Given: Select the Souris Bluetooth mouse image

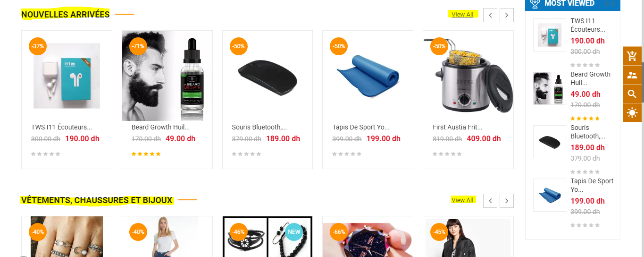Looking at the screenshot, I should (268, 76).
